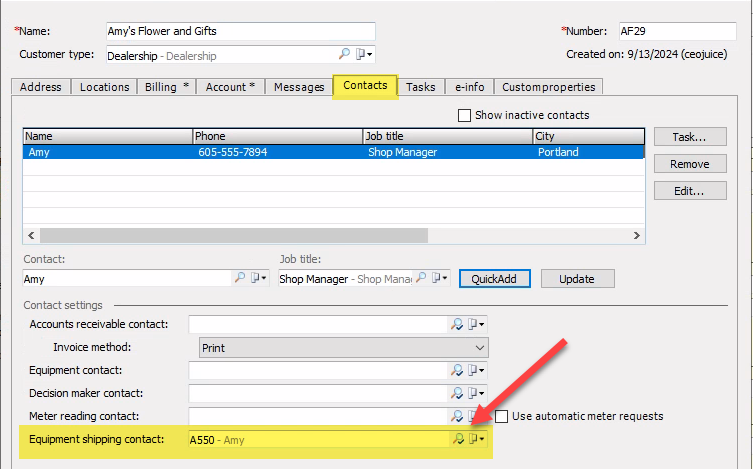Look up Equipment contact magnifier
The height and width of the screenshot is (469, 753).
[457, 370]
